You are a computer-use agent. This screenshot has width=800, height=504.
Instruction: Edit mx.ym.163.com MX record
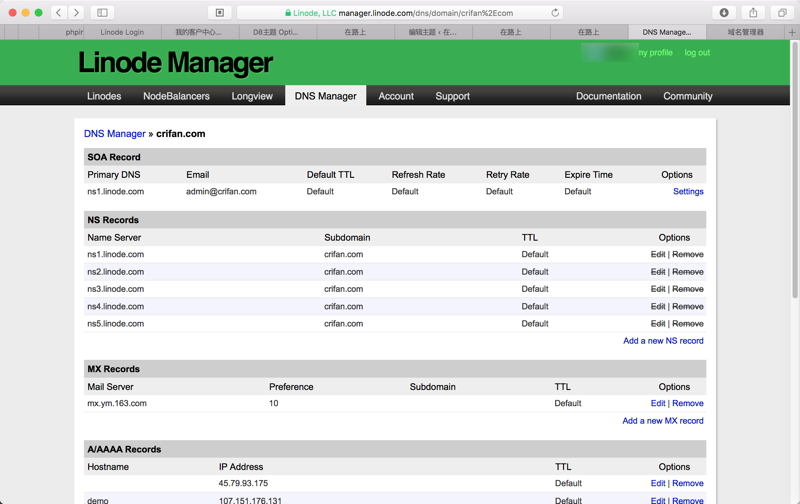[658, 403]
